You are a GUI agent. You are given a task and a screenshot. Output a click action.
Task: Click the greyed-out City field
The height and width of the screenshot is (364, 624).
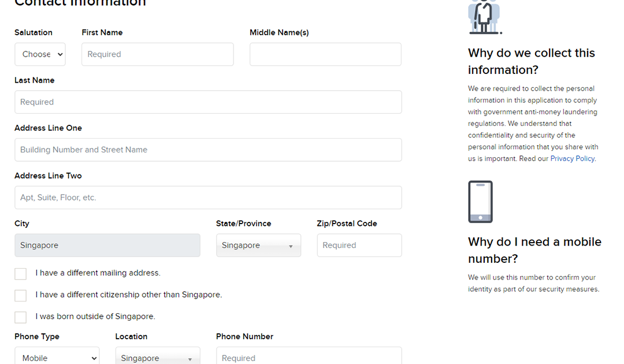point(107,246)
